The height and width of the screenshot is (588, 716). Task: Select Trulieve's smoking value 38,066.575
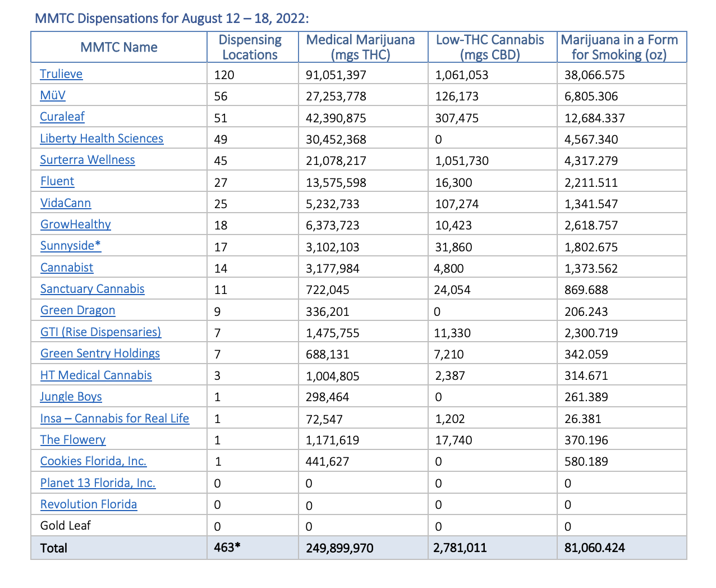pyautogui.click(x=595, y=75)
